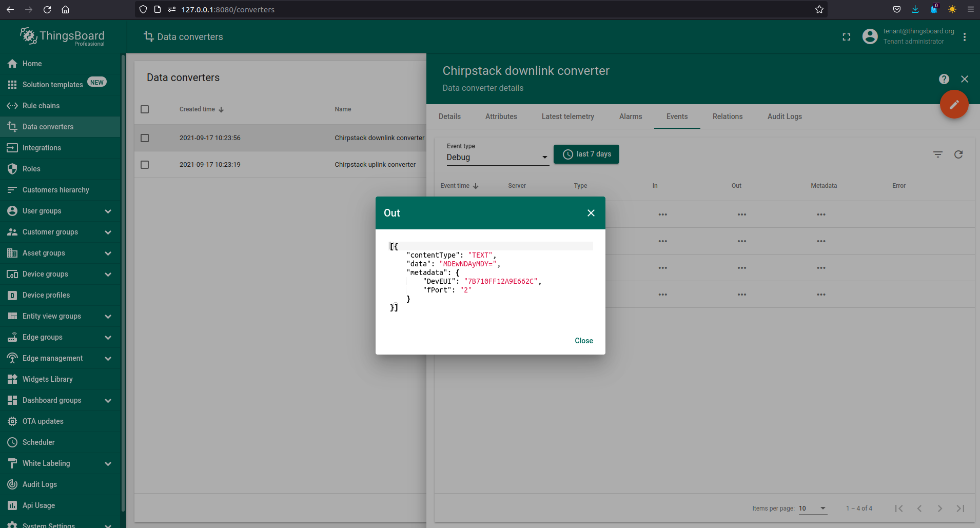Screen dimensions: 980x528
Task: Sort by Created time column
Action: click(x=202, y=109)
